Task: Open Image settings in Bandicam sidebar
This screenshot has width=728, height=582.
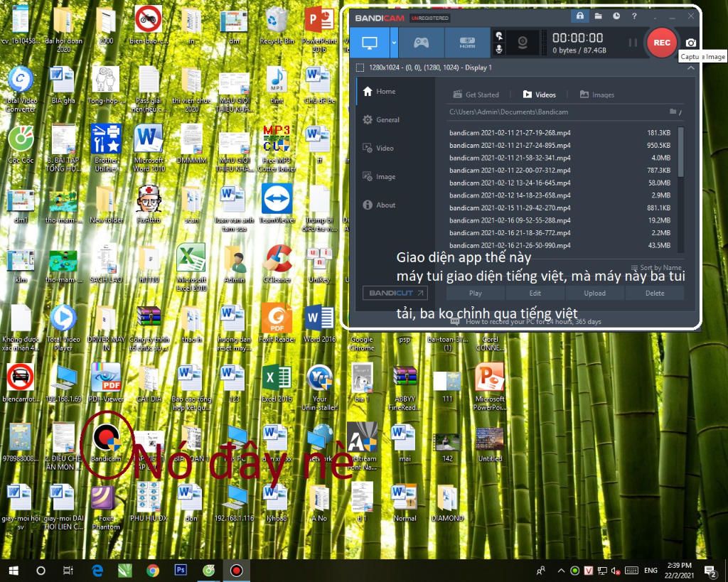Action: (380, 176)
